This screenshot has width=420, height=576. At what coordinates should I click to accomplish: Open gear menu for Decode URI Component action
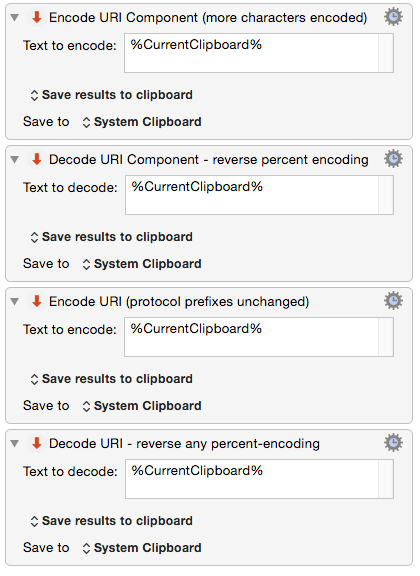[x=394, y=159]
